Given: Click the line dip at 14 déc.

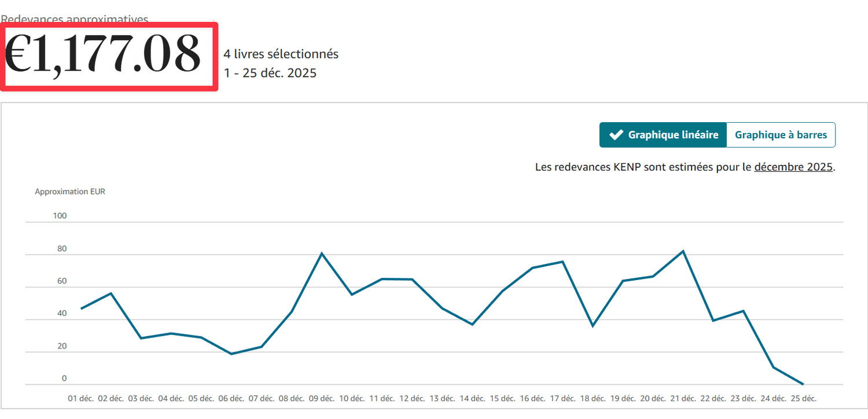Looking at the screenshot, I should click(472, 324).
